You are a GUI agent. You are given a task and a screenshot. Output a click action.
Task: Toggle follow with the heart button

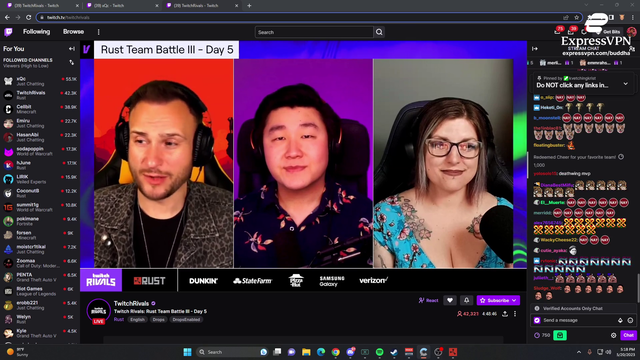tap(450, 300)
